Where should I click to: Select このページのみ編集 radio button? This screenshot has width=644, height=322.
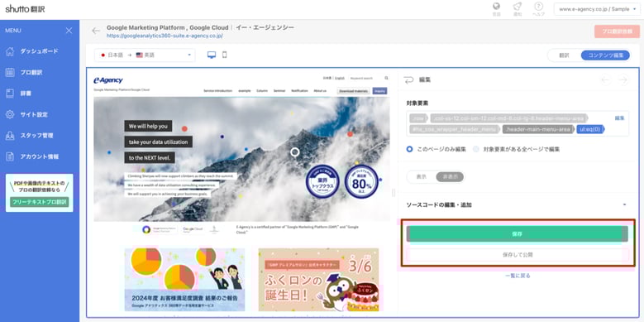pos(409,149)
